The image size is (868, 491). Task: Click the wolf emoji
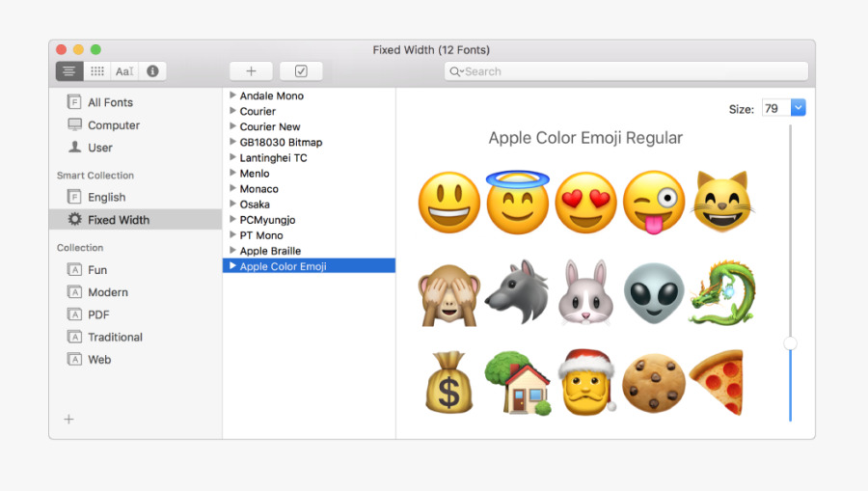tap(518, 291)
